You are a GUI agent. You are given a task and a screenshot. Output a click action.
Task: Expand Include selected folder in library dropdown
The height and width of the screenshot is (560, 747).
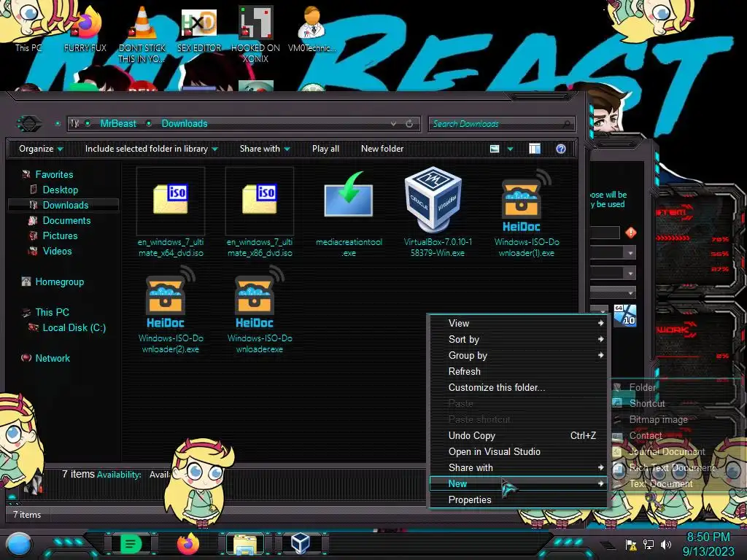(x=151, y=149)
